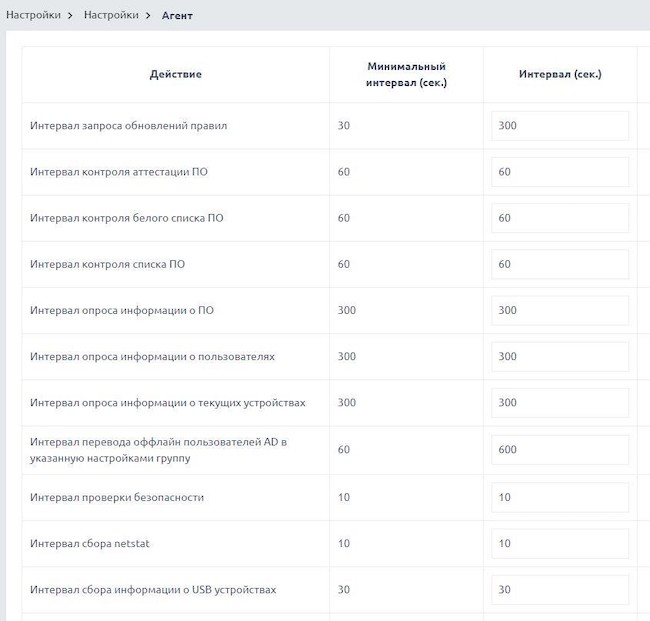This screenshot has width=650, height=621.
Task: Edit interval field for запроса обновлений правил
Action: coord(560,126)
